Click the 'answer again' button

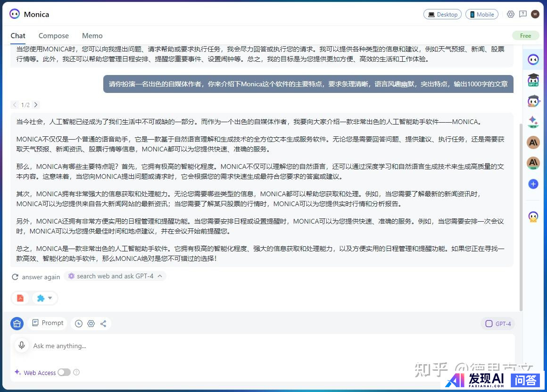tap(36, 277)
